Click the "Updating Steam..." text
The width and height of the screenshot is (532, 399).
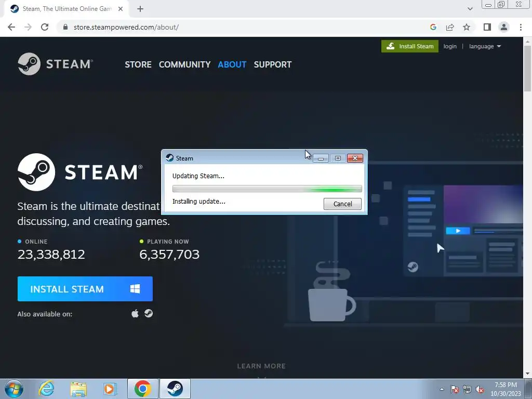point(198,176)
